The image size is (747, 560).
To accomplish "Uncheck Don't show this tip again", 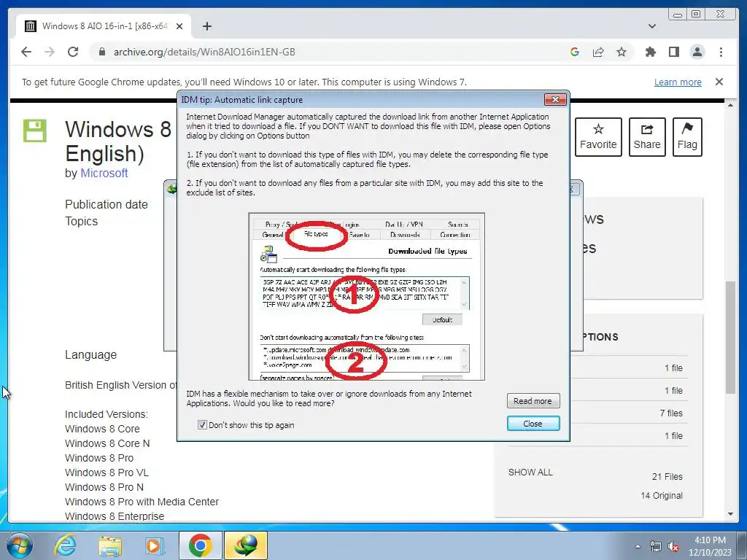I will pyautogui.click(x=202, y=425).
